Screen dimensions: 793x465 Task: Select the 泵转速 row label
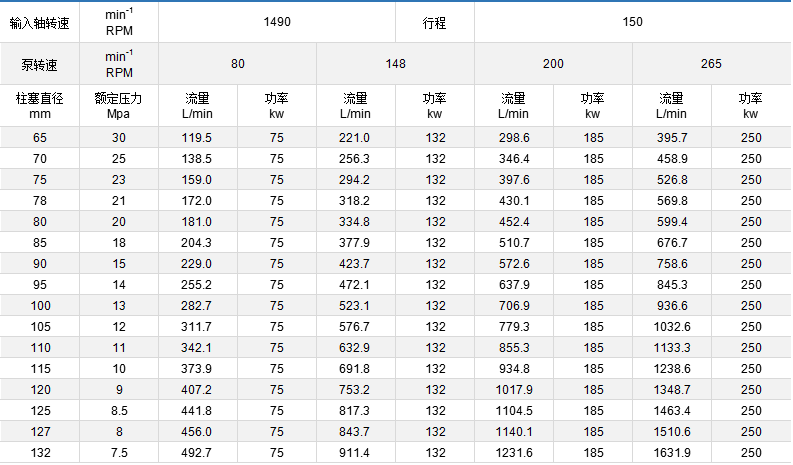click(40, 64)
